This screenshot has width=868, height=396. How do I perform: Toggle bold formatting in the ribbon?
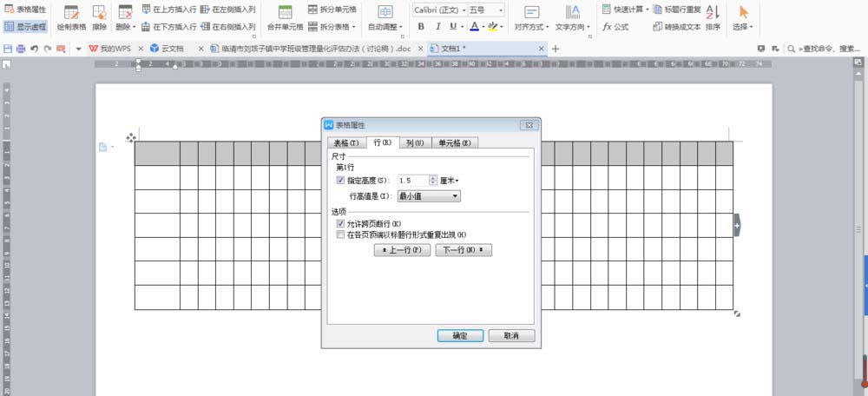coord(421,27)
